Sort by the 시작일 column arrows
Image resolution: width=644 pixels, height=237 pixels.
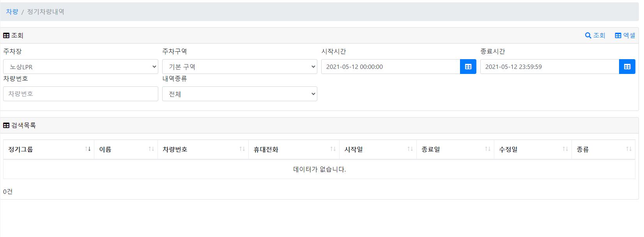pos(410,149)
